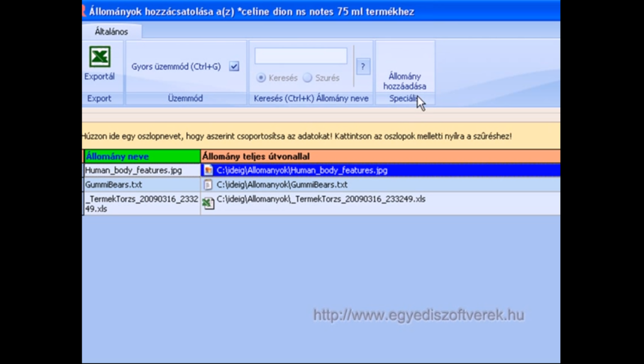Toggle the Gyors üzemmód checkbox
The height and width of the screenshot is (364, 644).
tap(234, 67)
